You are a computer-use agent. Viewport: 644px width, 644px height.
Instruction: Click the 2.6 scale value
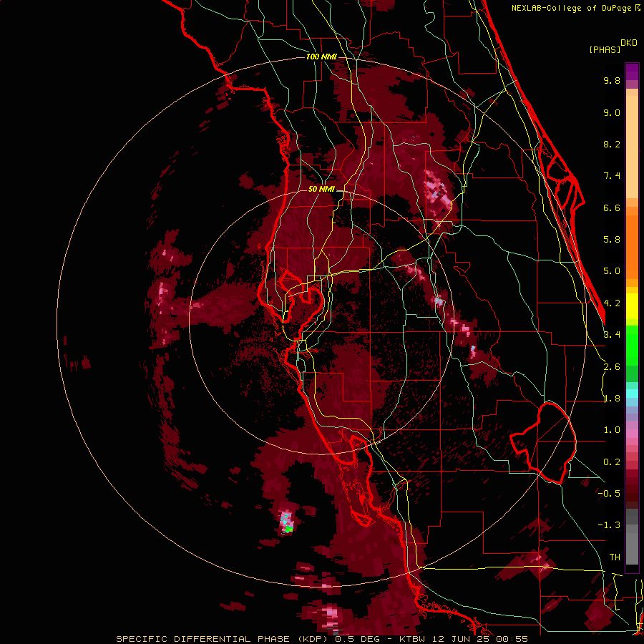point(612,367)
